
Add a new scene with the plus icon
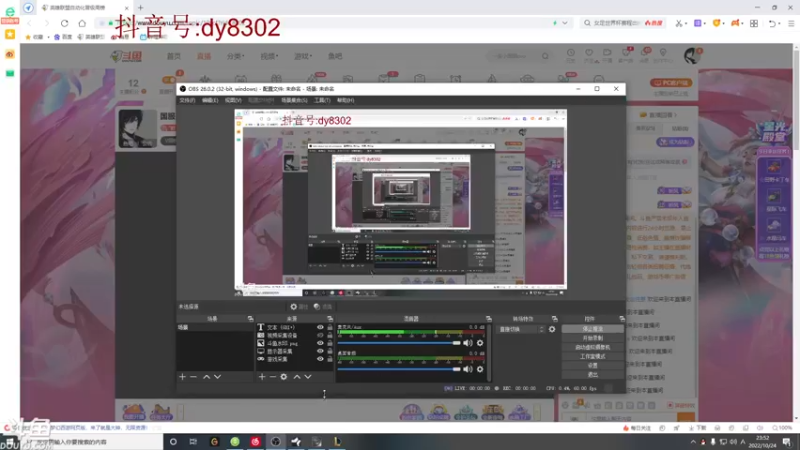pyautogui.click(x=182, y=377)
